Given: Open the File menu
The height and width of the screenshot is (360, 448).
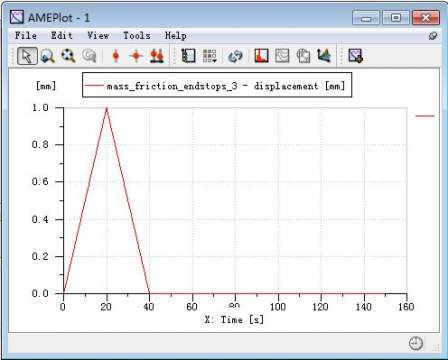Looking at the screenshot, I should click(26, 35).
